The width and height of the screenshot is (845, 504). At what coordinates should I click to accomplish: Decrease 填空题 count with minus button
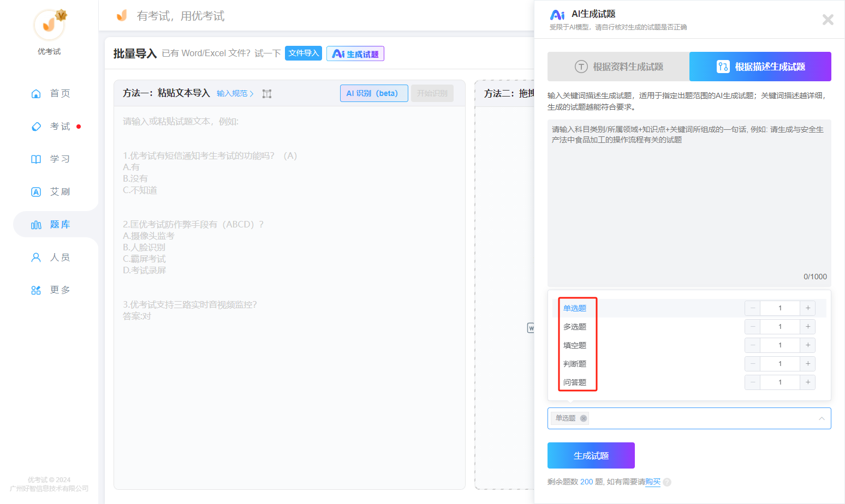pos(753,345)
